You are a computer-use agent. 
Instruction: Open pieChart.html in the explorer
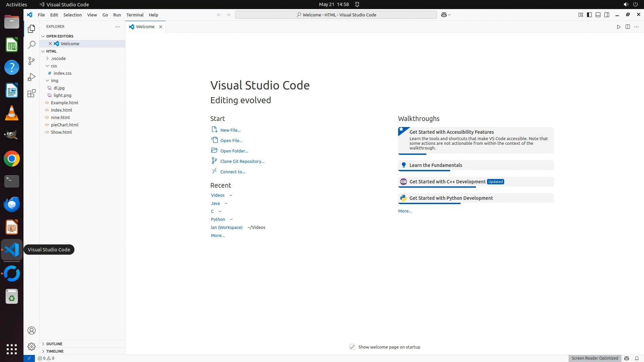(x=64, y=125)
